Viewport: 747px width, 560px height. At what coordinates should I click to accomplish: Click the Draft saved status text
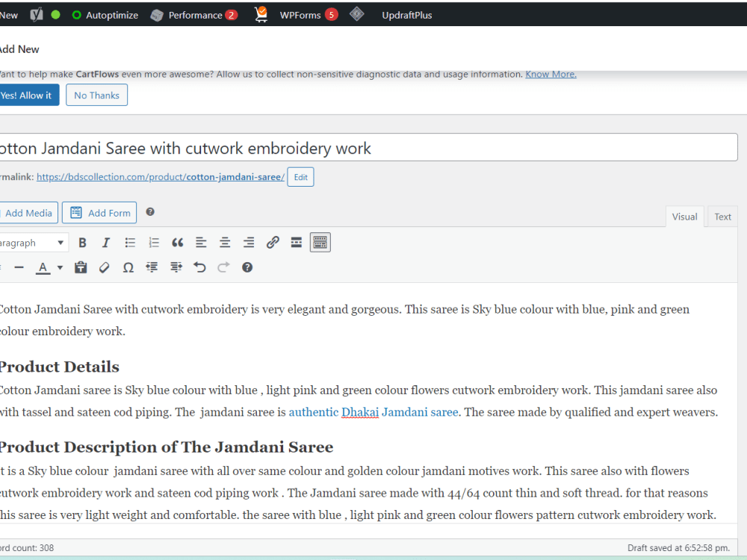(678, 547)
